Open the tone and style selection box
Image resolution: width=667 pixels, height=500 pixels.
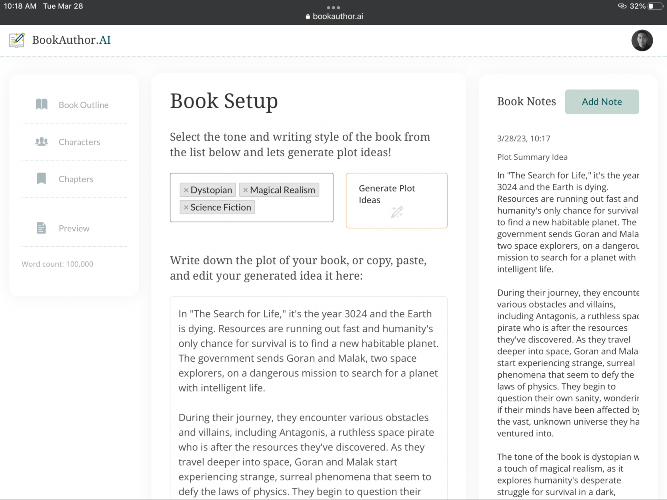pos(252,197)
